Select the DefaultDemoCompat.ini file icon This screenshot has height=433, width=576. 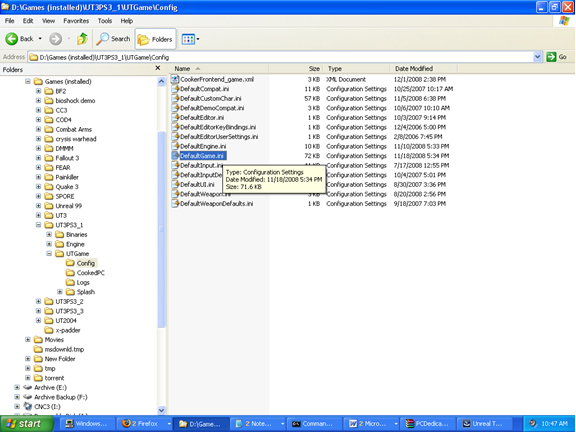[x=175, y=108]
